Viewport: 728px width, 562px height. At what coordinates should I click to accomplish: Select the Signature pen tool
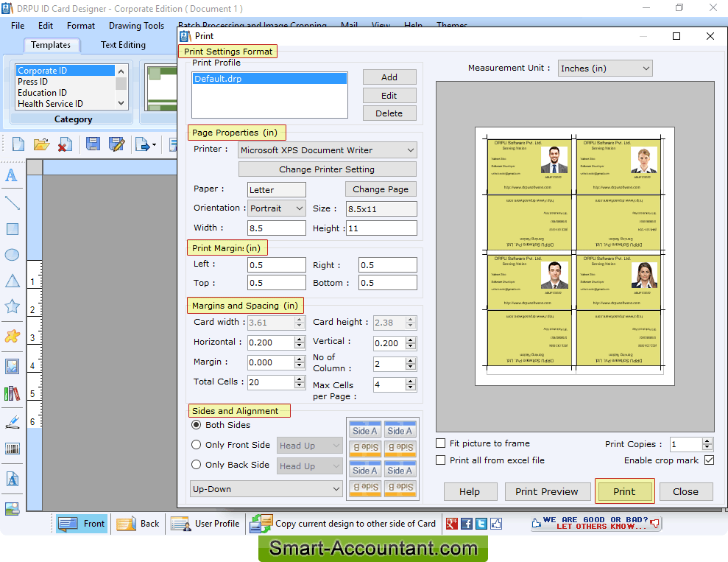click(x=12, y=422)
